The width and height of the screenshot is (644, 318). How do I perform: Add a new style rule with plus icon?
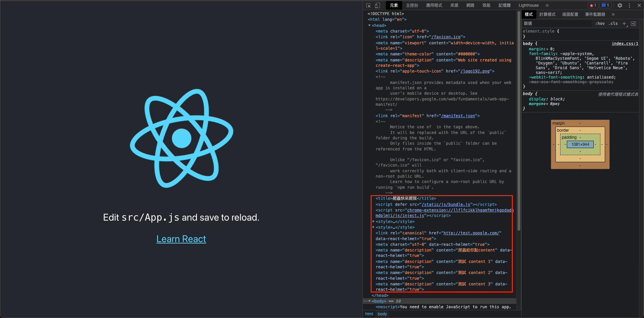[624, 24]
